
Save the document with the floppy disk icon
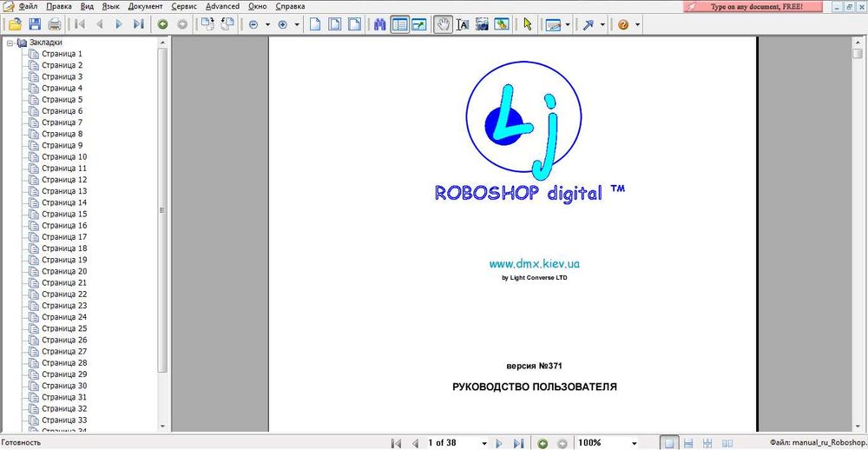pos(35,24)
